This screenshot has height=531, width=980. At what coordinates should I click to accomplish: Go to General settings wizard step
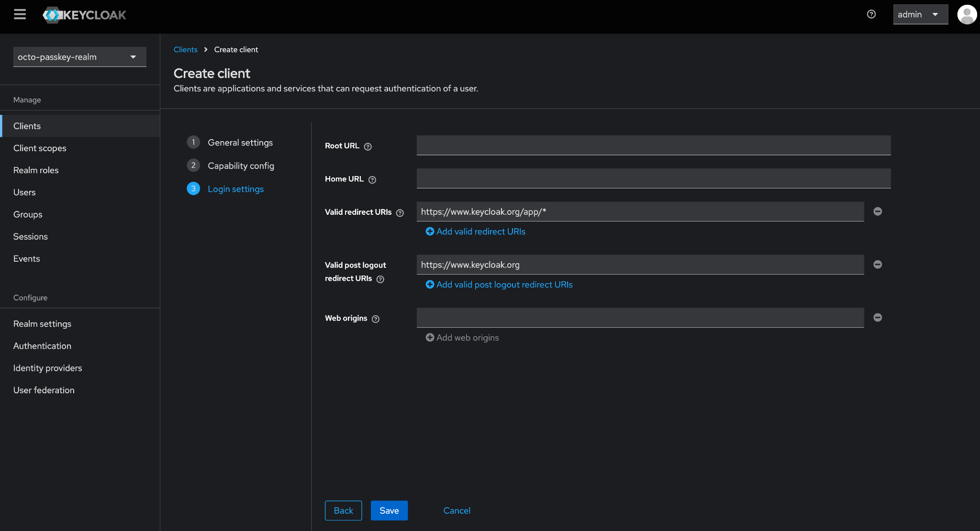(240, 143)
